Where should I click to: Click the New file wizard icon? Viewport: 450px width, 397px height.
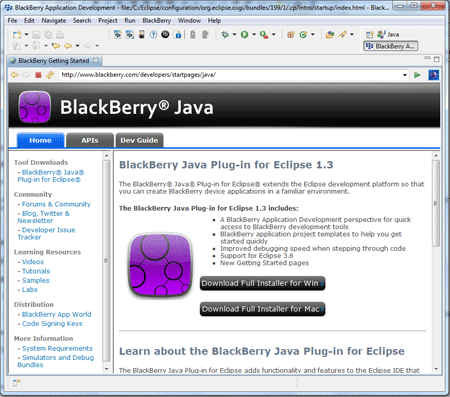17,35
